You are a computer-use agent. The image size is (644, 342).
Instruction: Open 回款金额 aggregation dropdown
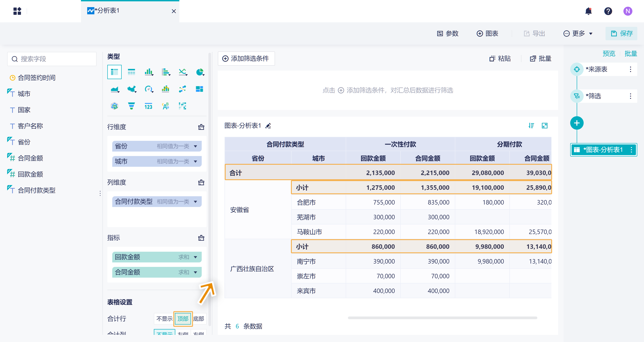click(195, 257)
